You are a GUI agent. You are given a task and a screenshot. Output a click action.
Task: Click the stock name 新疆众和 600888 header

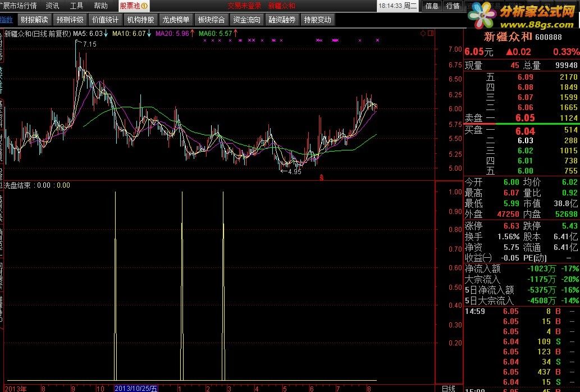(523, 37)
